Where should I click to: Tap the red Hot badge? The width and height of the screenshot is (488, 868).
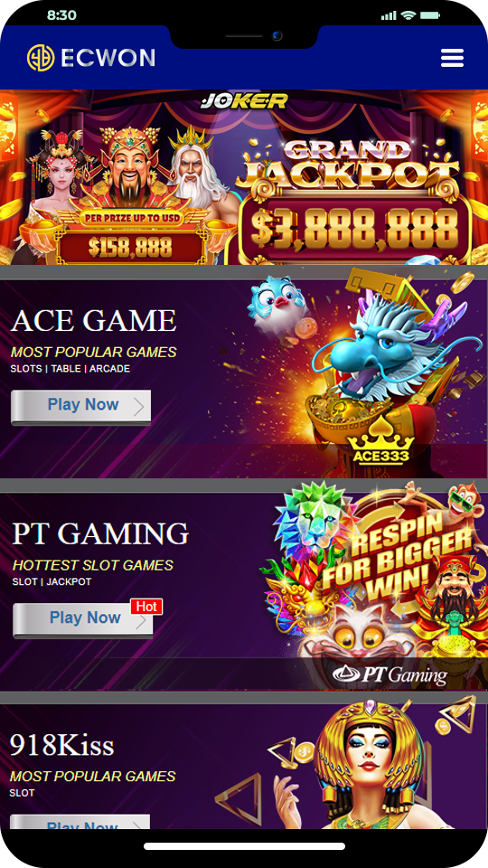tap(146, 606)
